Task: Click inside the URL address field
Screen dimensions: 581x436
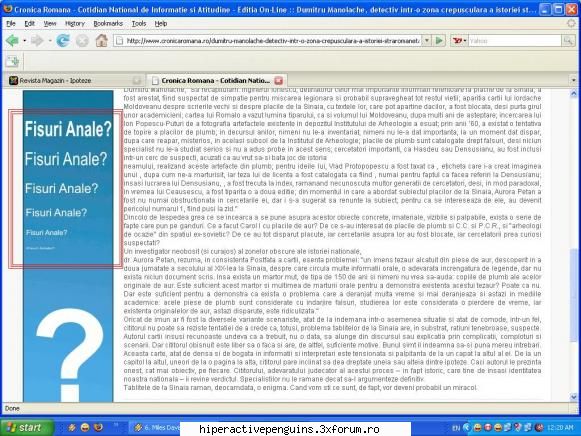Action: pos(273,40)
